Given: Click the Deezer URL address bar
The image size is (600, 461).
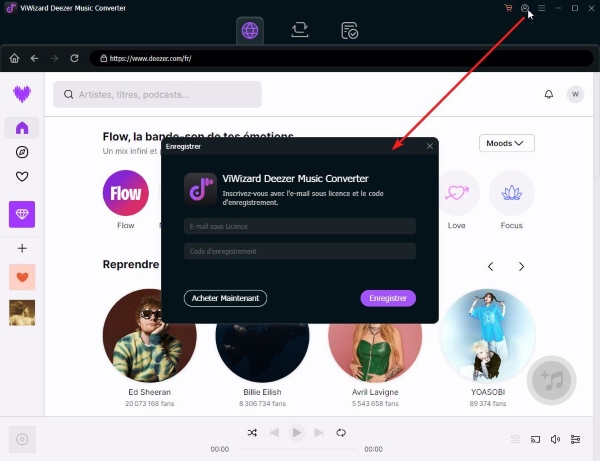Looking at the screenshot, I should (x=341, y=59).
